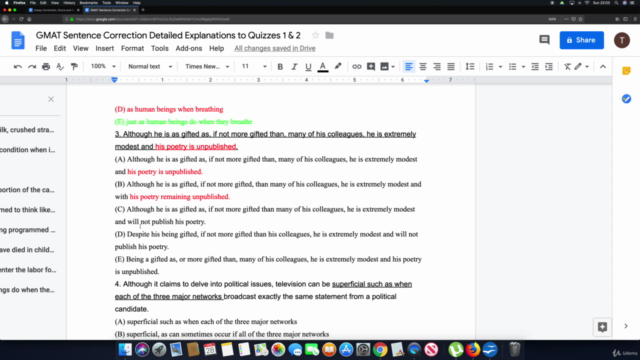This screenshot has height=360, width=640.
Task: Select justify alignment
Action: point(451,67)
